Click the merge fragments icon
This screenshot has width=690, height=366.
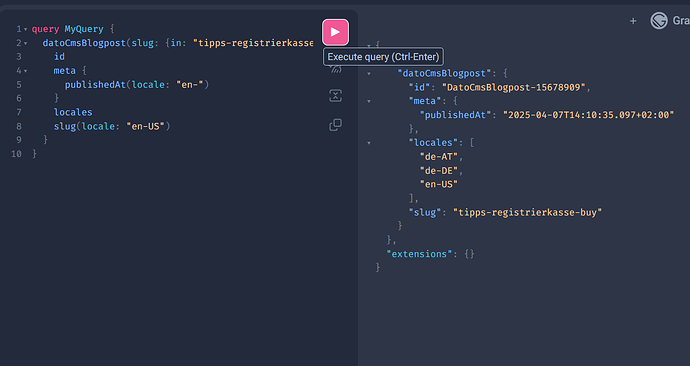(335, 96)
